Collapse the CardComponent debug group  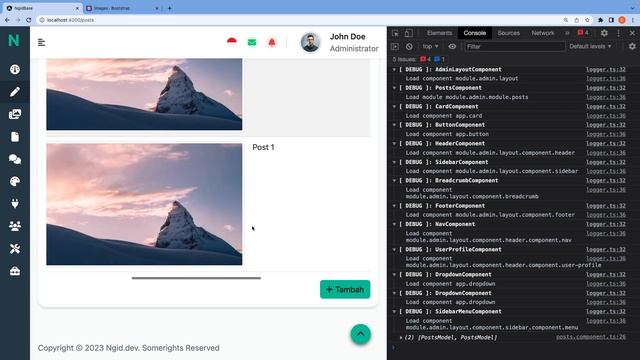pos(394,107)
